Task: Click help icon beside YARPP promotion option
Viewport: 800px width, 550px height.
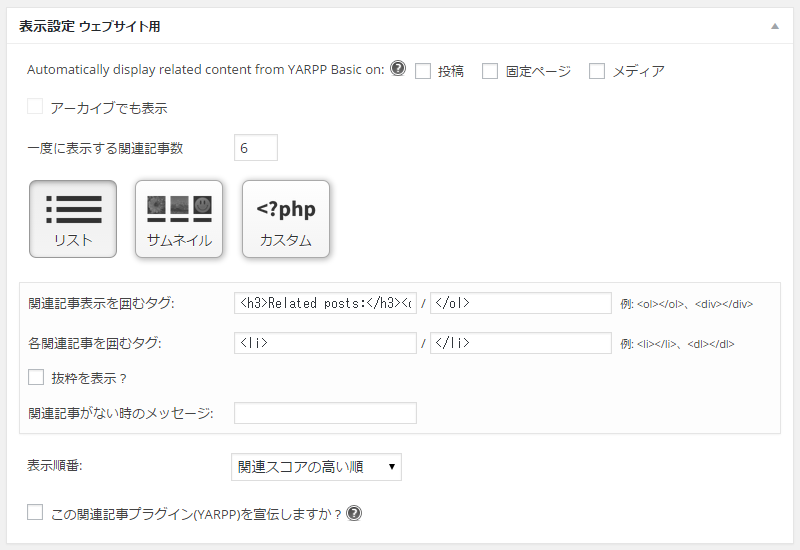Action: point(353,514)
